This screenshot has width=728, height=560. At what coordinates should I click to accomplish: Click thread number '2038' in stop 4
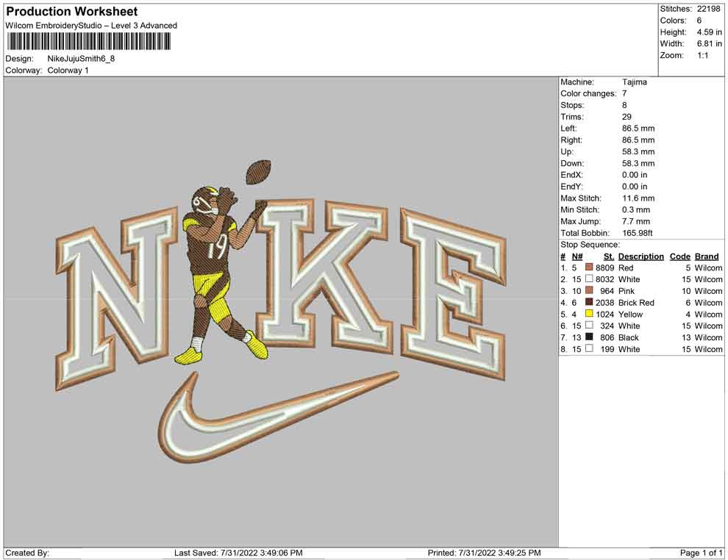click(x=605, y=303)
